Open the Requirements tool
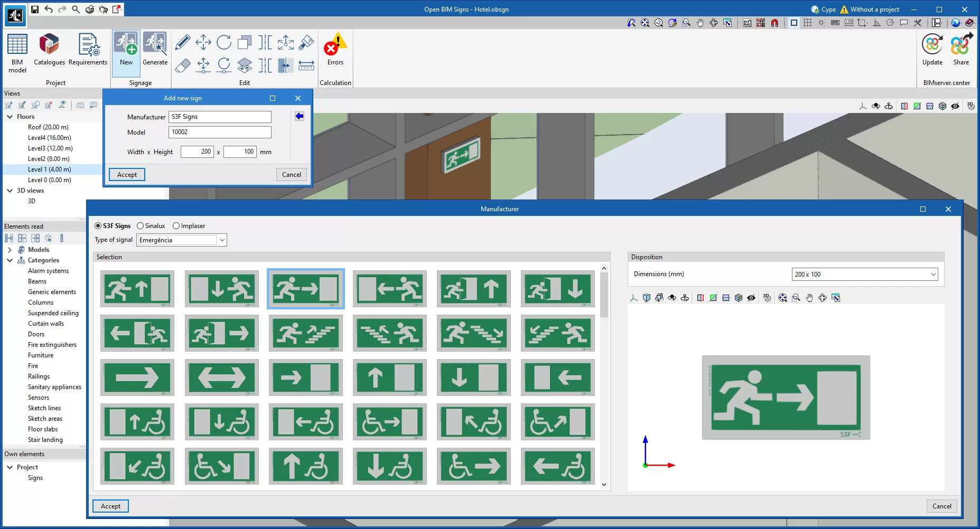980x529 pixels. [88, 50]
